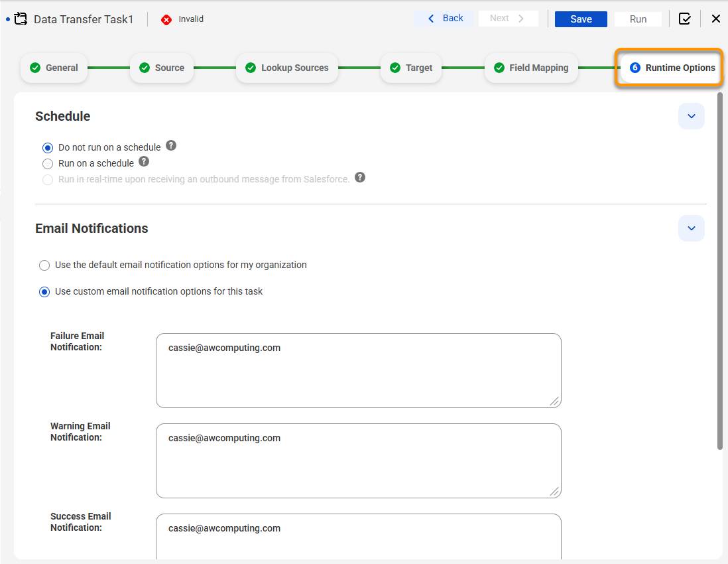The image size is (728, 564).
Task: Click the Failure Email Notification label
Action: [x=77, y=342]
